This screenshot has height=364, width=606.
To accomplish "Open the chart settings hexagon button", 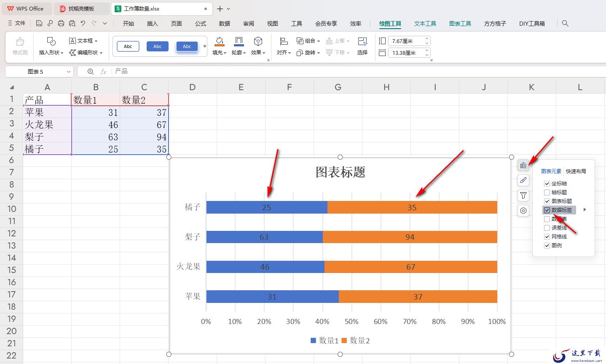I will click(523, 211).
